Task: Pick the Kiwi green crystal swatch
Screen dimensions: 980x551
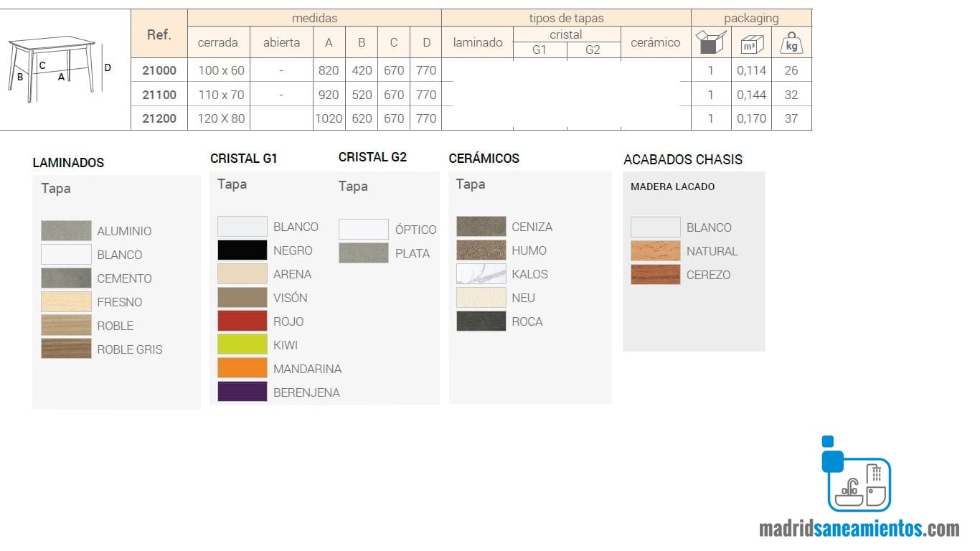Action: point(242,345)
